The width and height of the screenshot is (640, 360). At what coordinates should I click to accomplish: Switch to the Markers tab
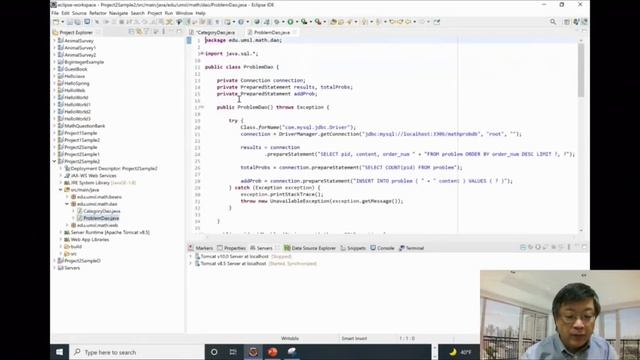(200, 248)
